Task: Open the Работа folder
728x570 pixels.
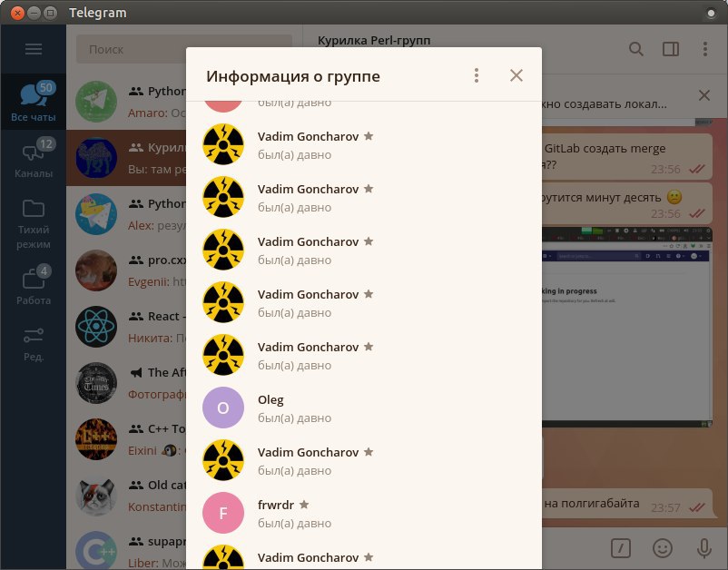Action: click(x=34, y=286)
